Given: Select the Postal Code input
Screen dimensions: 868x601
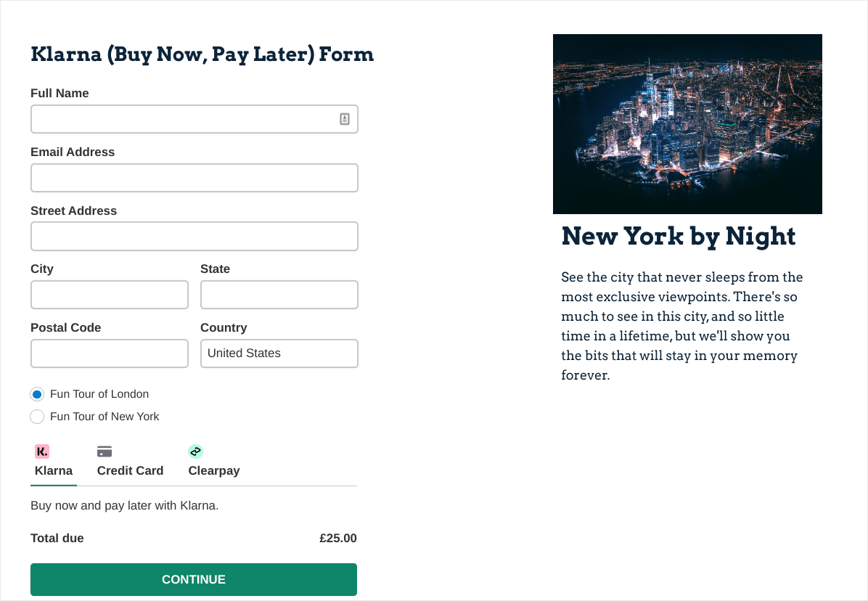Looking at the screenshot, I should (x=109, y=353).
